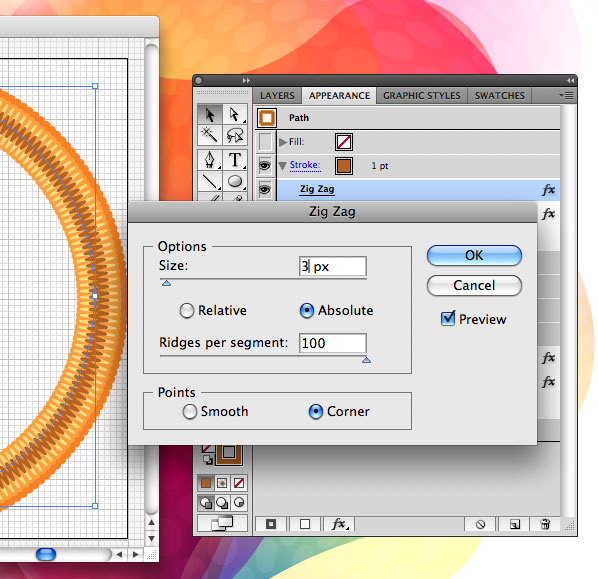Viewport: 598px width, 579px height.
Task: Open Add New Effect fx menu
Action: click(x=339, y=524)
